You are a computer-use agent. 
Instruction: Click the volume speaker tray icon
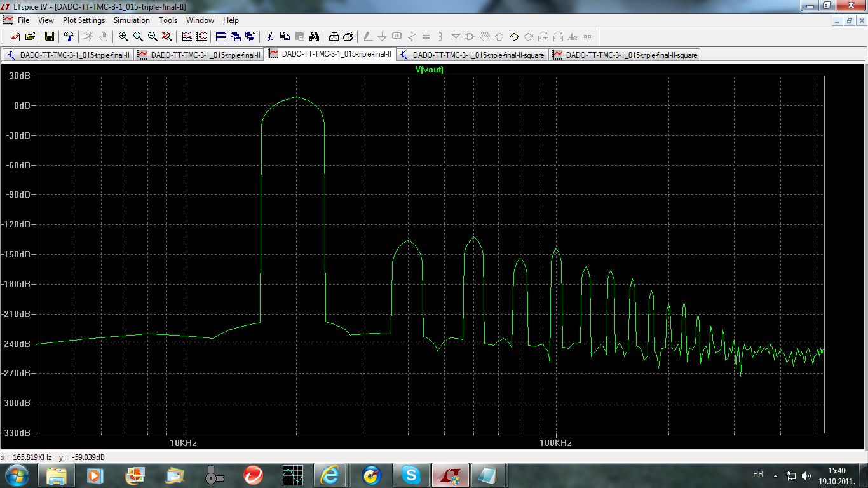[806, 475]
